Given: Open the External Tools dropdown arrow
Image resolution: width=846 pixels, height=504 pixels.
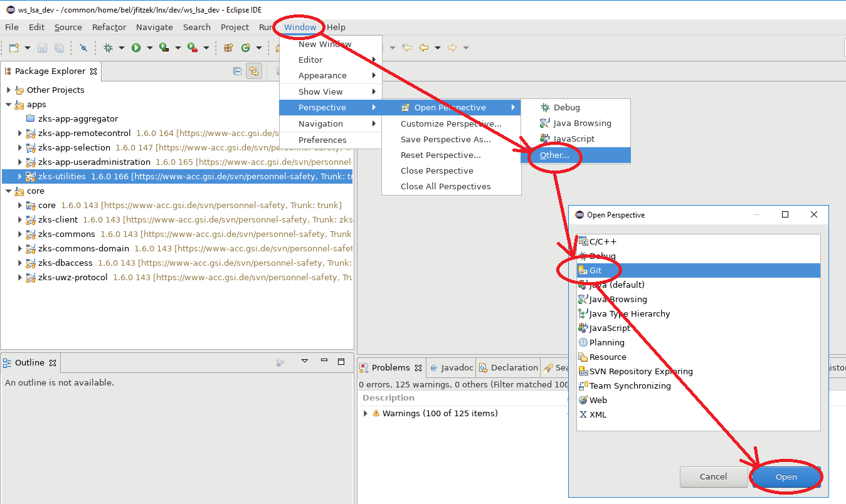Looking at the screenshot, I should (x=206, y=48).
